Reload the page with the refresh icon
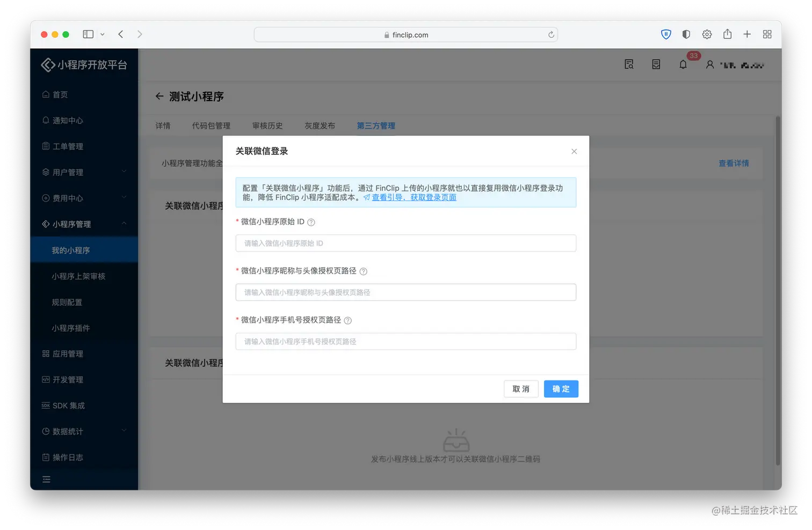Viewport: 812px width, 530px height. pyautogui.click(x=551, y=34)
